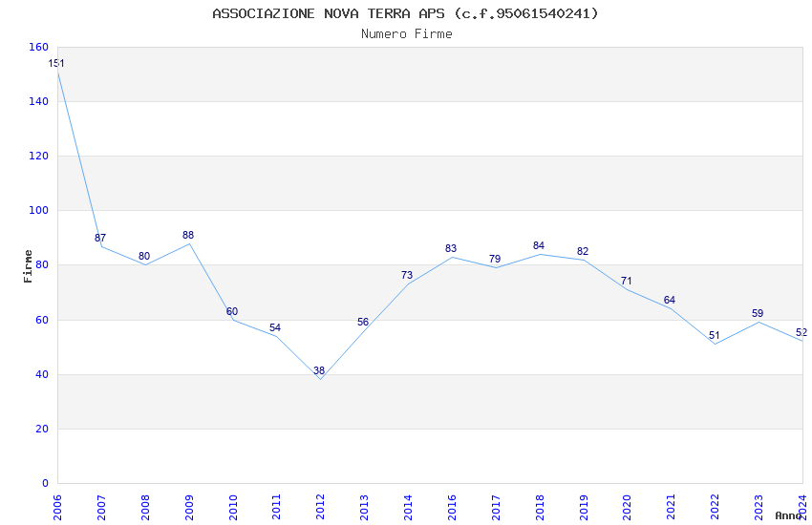Select the 64 data label
Viewport: 812px width, 525px height.
point(670,300)
